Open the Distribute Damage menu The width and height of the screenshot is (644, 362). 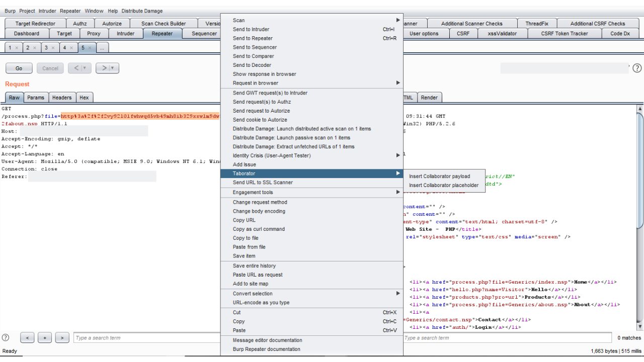pos(142,11)
